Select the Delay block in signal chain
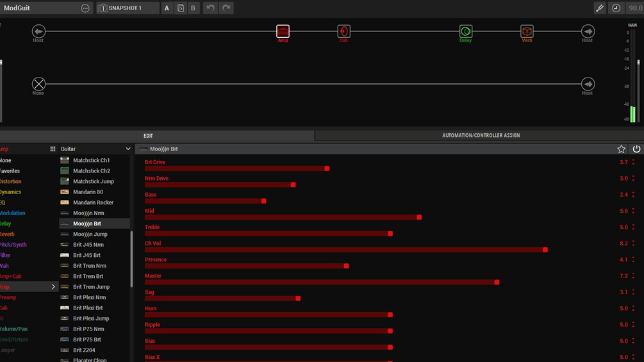 pyautogui.click(x=465, y=31)
